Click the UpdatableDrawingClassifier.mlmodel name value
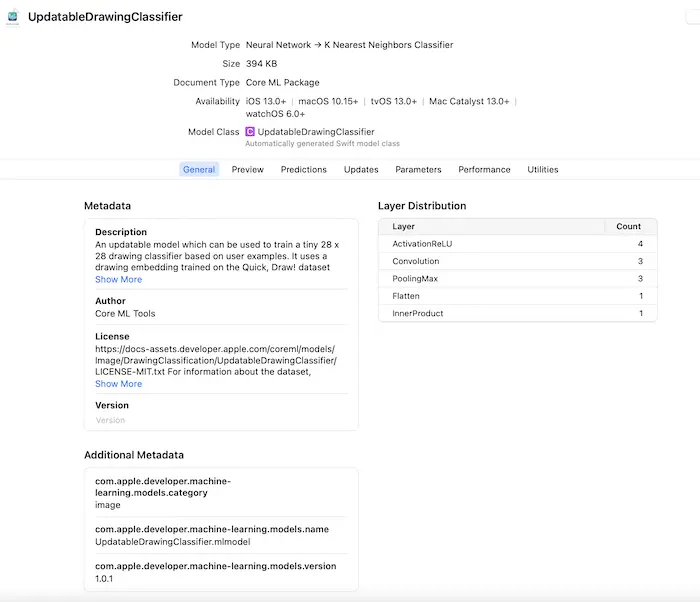This screenshot has width=700, height=602. (x=173, y=542)
